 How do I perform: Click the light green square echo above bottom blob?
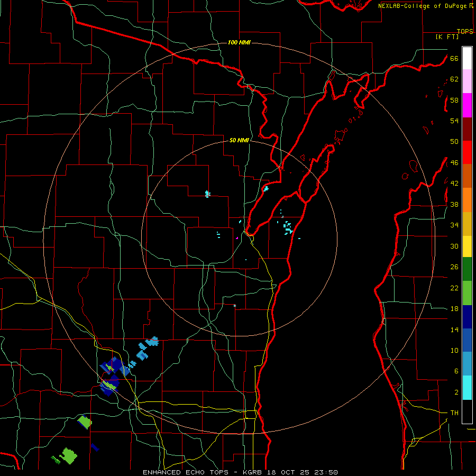[85, 422]
